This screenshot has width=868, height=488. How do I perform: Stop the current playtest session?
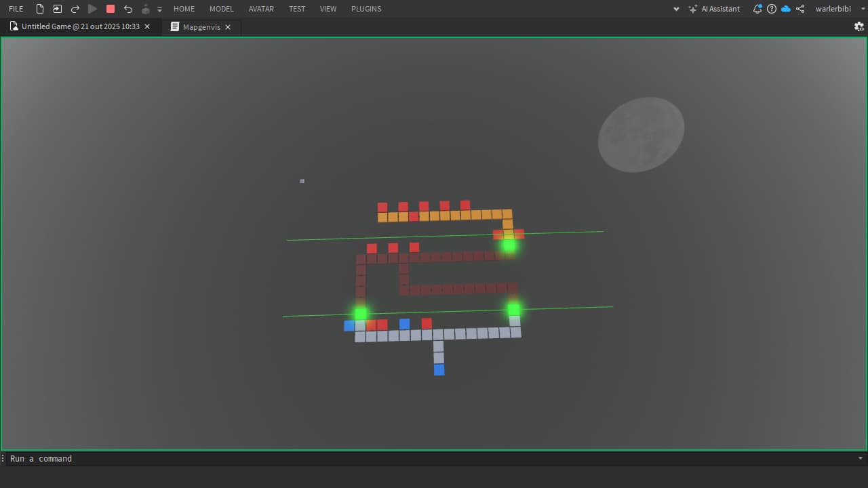110,9
